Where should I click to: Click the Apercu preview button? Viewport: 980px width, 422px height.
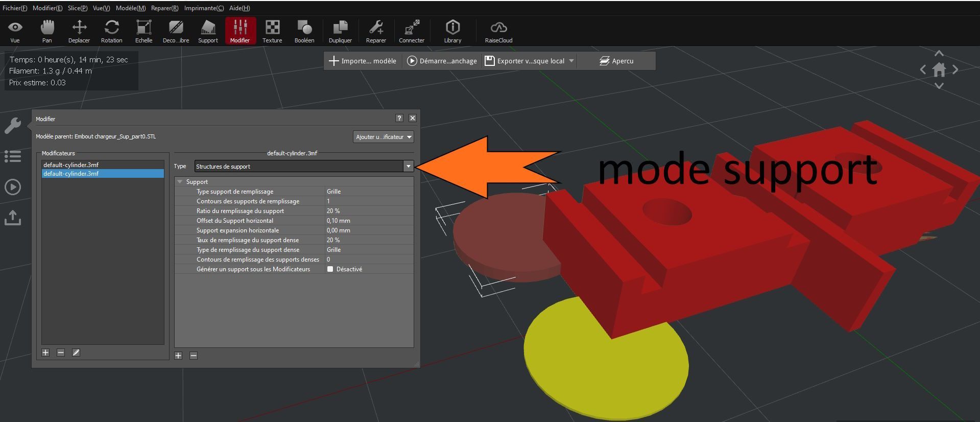coord(616,61)
